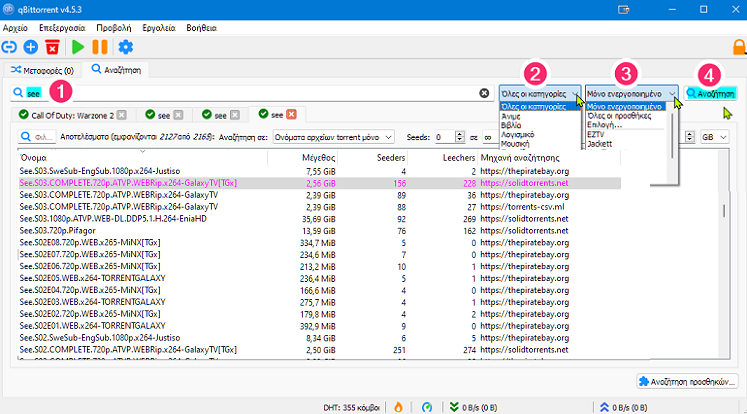Switch to Μεταφορές (0) tab
747x414 pixels.
pyautogui.click(x=42, y=71)
